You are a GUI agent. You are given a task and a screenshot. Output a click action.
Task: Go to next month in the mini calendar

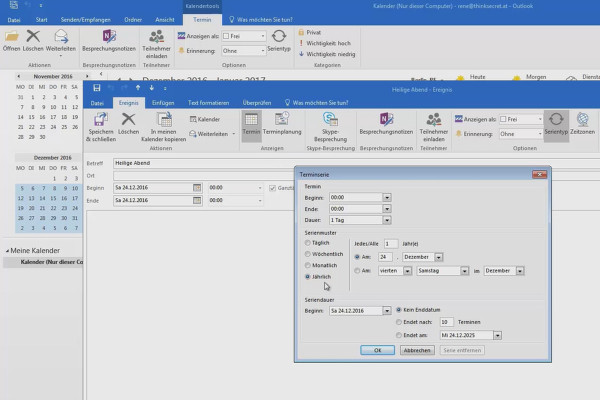pos(87,76)
